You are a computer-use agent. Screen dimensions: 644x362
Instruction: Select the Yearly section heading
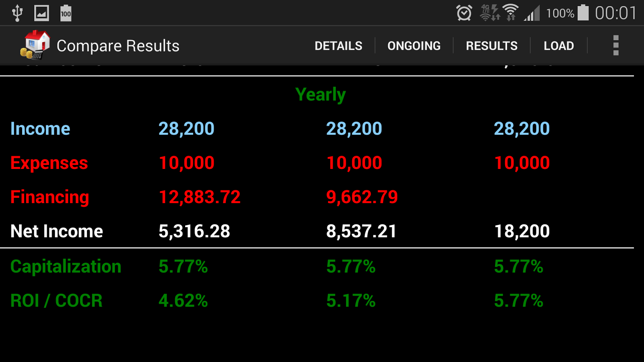pyautogui.click(x=320, y=95)
